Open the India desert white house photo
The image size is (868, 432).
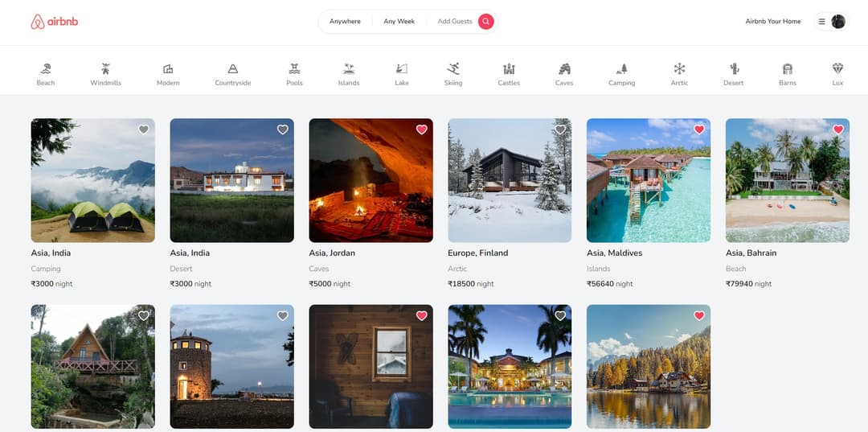point(232,180)
